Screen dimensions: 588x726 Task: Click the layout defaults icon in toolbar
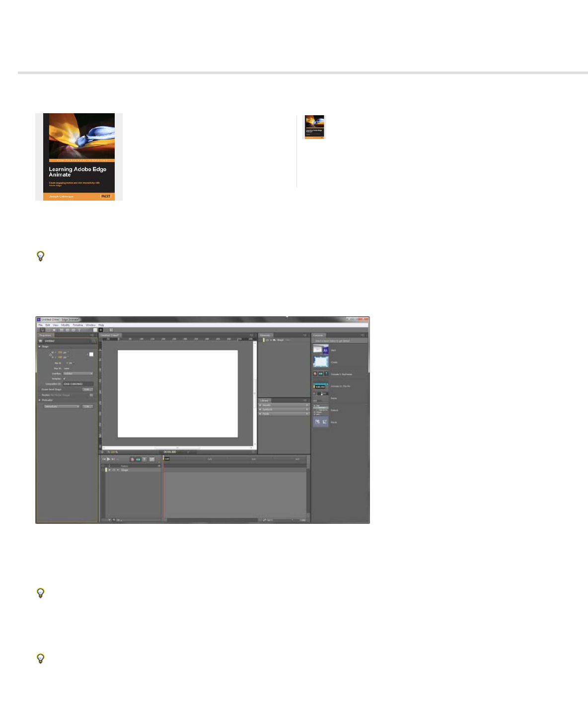[x=111, y=330]
